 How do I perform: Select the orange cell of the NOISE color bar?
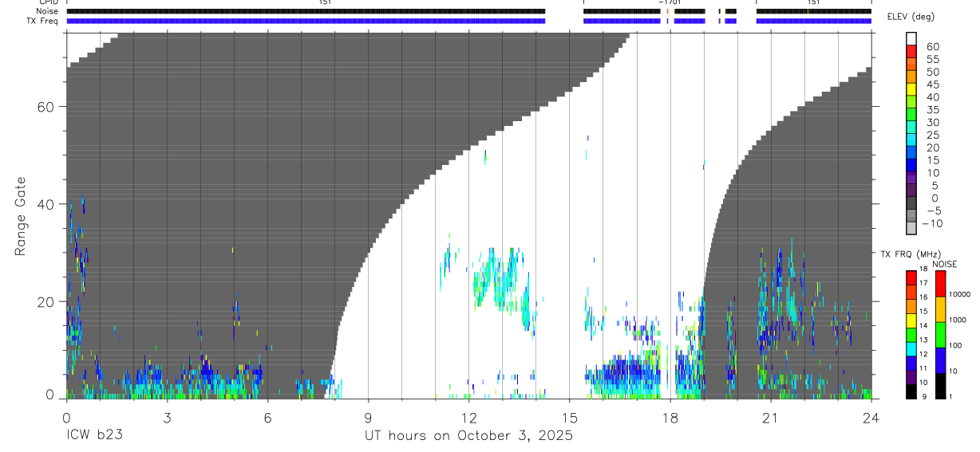pyautogui.click(x=940, y=309)
